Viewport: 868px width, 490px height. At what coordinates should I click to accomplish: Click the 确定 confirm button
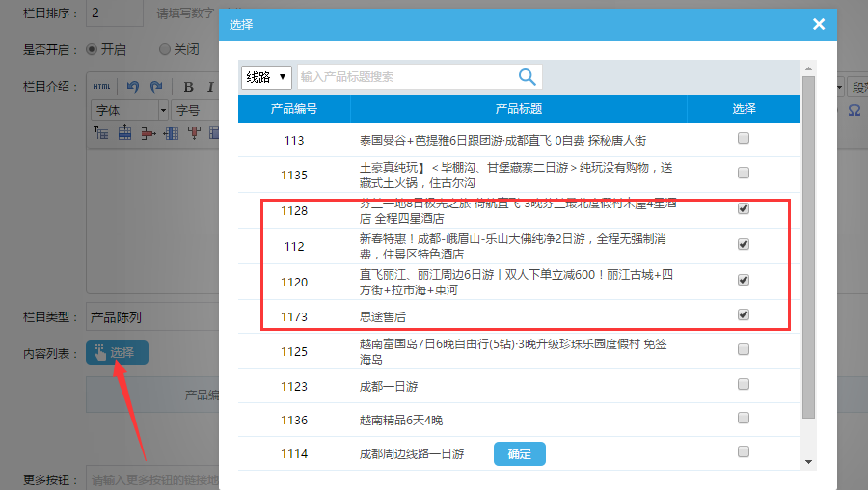519,453
